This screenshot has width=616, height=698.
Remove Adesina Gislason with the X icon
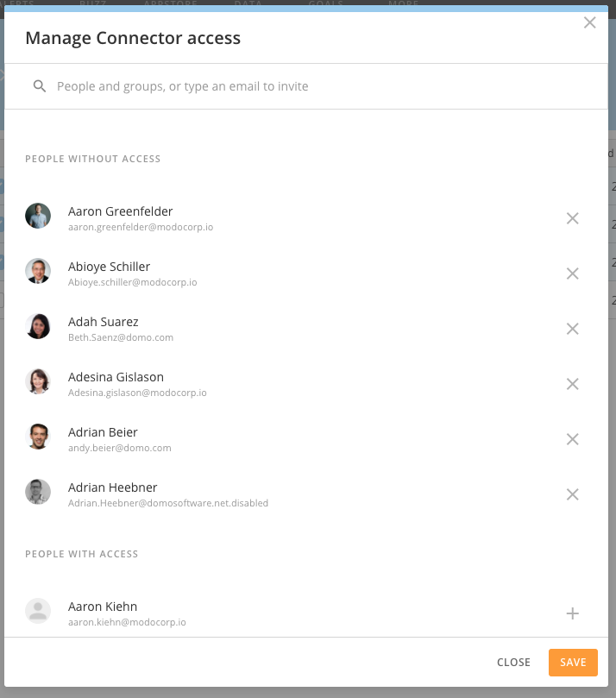572,384
